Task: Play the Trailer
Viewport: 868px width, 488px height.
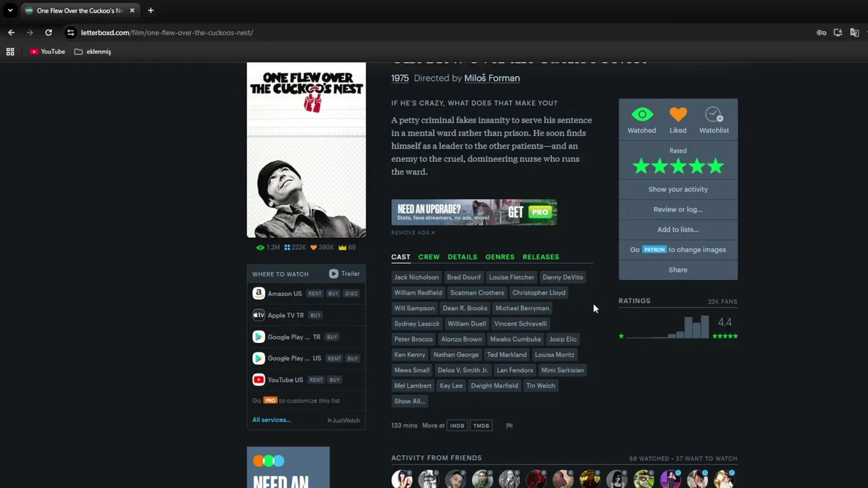Action: click(x=344, y=274)
